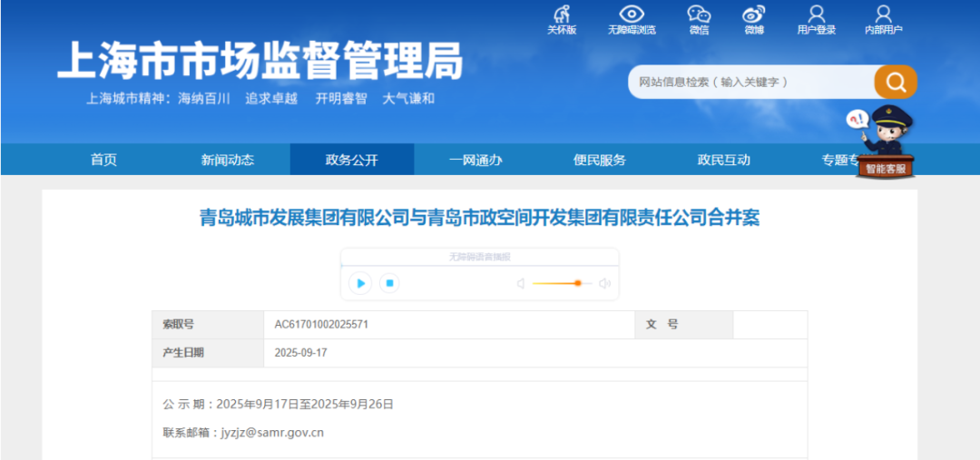This screenshot has width=980, height=460.
Task: Select the date 2025-09-17
Action: pyautogui.click(x=300, y=353)
